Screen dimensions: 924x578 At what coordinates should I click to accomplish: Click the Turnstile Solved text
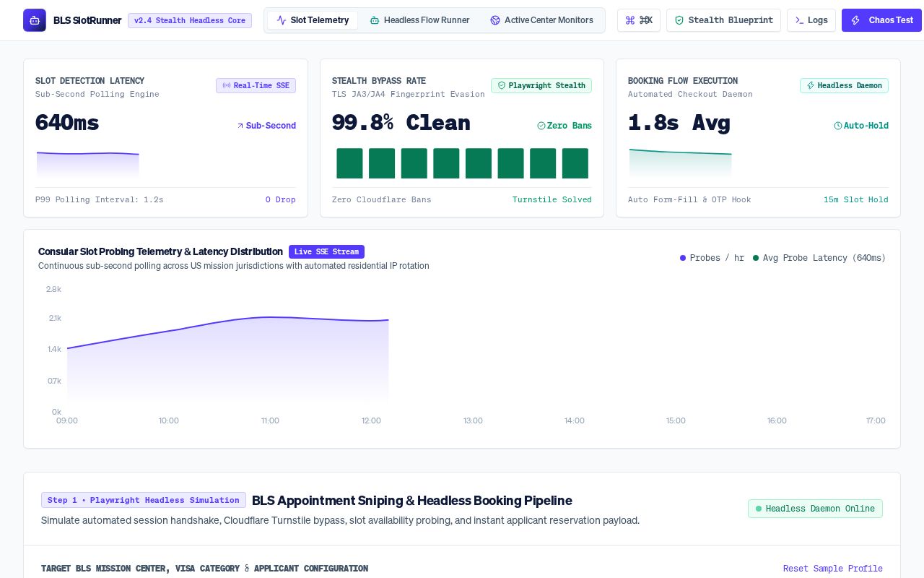tap(552, 199)
